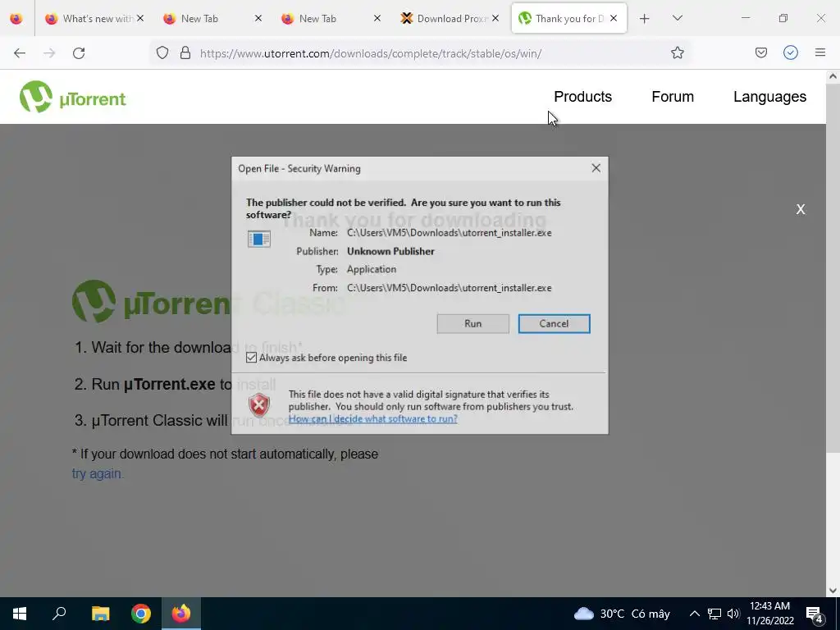Expand the list all tabs chevron
This screenshot has width=840, height=630.
(x=677, y=19)
